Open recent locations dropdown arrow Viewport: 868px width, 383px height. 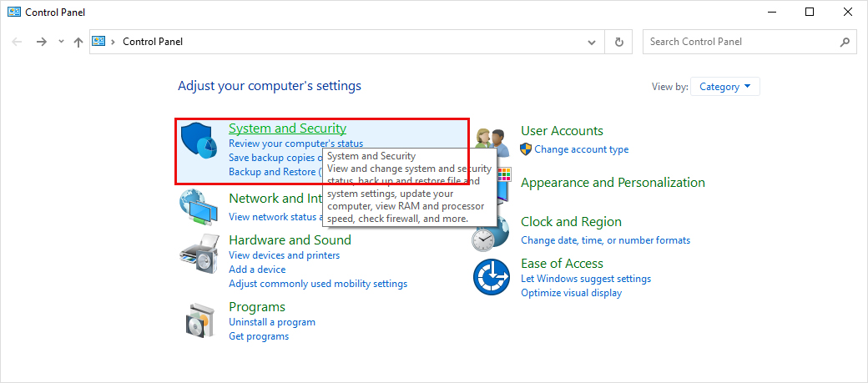click(62, 42)
